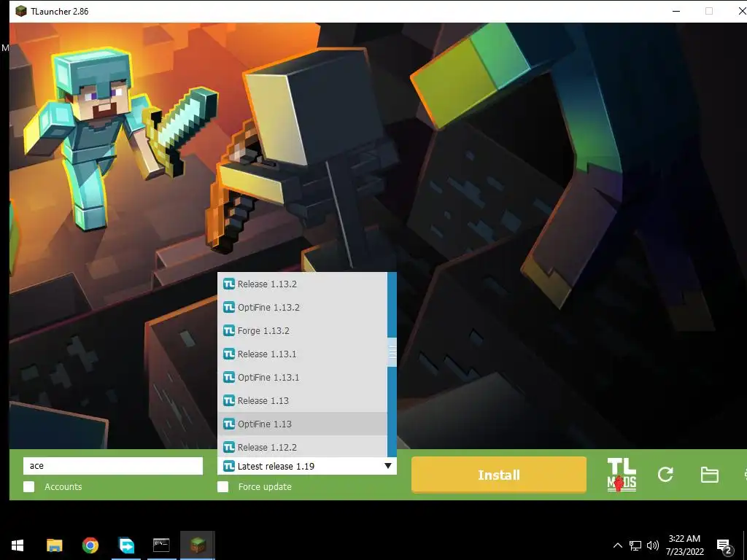Viewport: 747px width, 560px height.
Task: Pick Forge 1.13.2 from the list
Action: (x=302, y=330)
